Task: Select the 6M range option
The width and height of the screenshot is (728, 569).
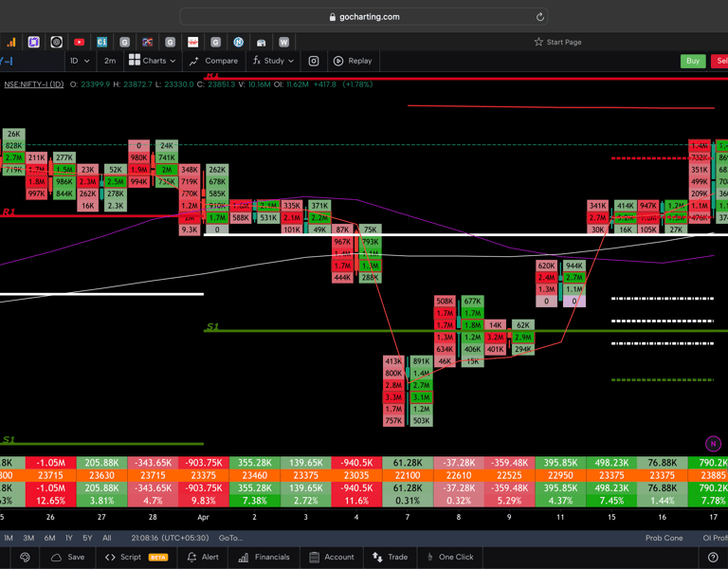Action: [49, 538]
